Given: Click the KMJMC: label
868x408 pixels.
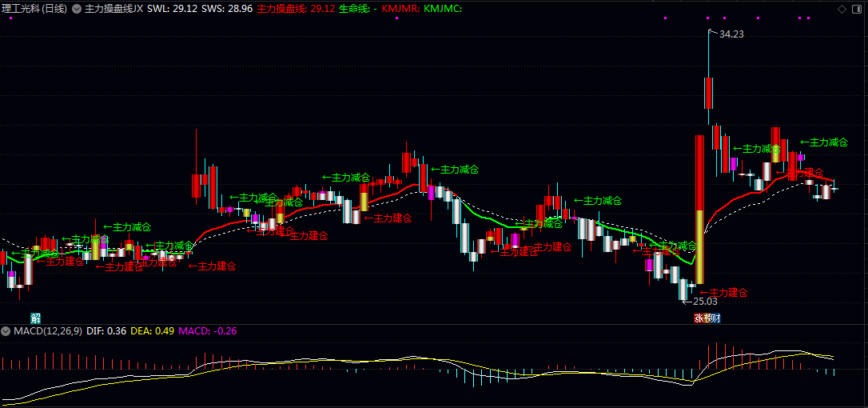Looking at the screenshot, I should [443, 9].
